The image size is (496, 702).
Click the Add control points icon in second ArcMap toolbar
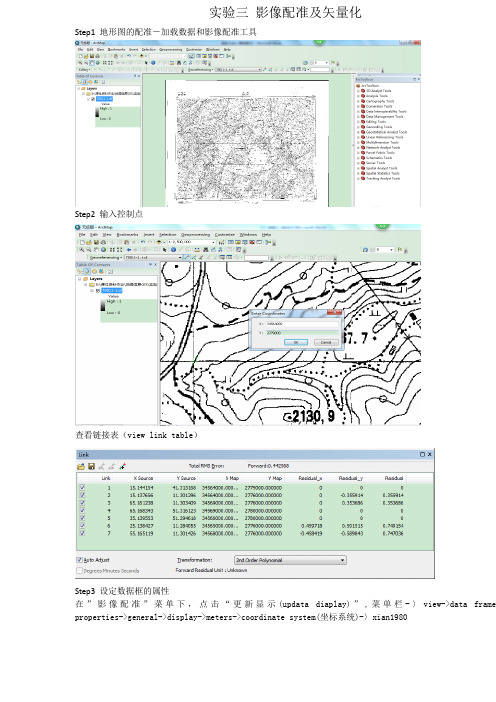click(186, 257)
